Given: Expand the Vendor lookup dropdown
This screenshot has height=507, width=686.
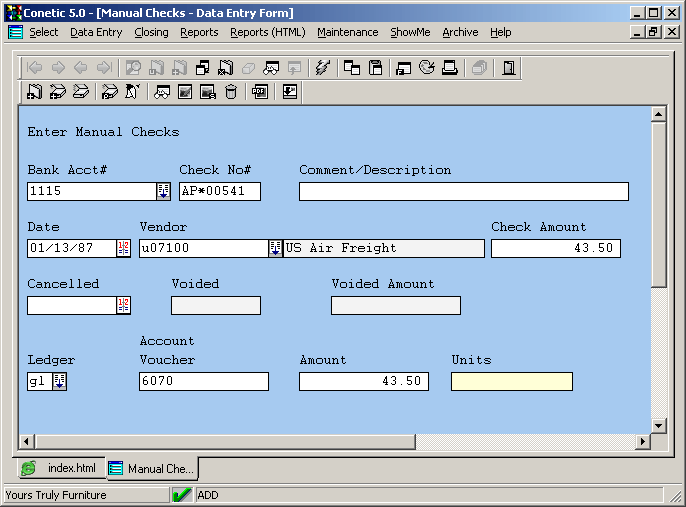Looking at the screenshot, I should pos(275,248).
